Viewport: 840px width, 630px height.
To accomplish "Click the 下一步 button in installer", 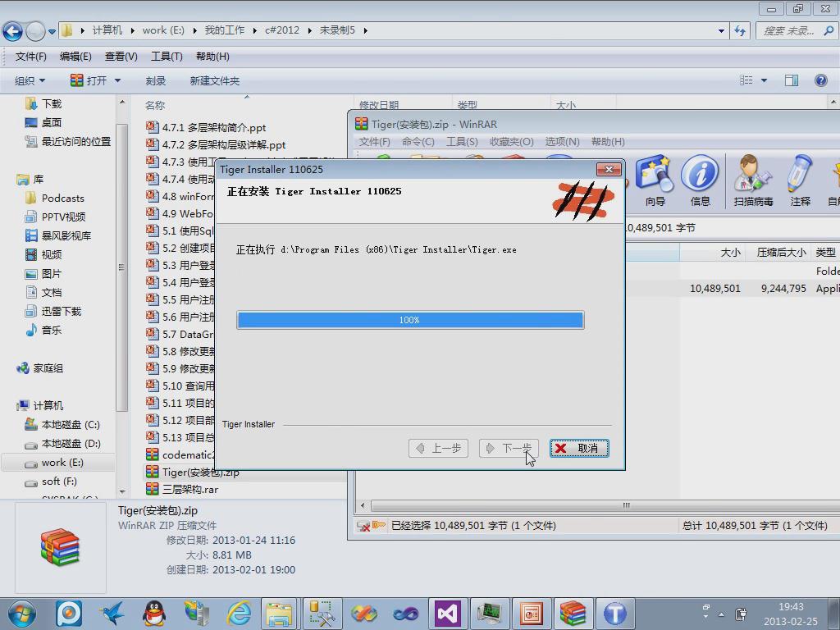I will click(509, 449).
